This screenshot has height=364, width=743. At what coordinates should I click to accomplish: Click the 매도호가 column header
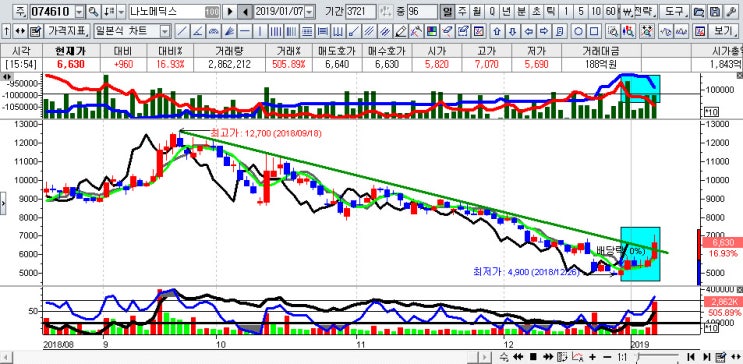click(x=337, y=51)
